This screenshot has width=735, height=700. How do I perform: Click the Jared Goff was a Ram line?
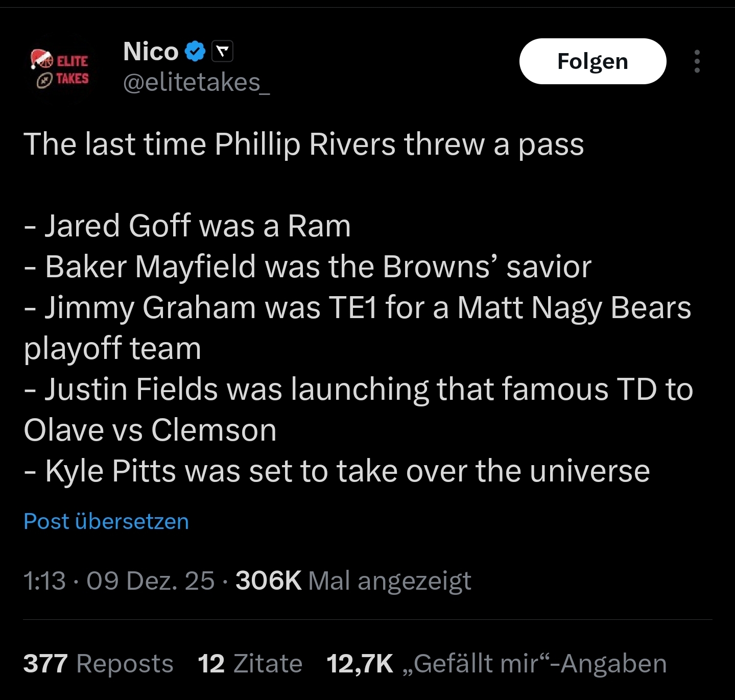[187, 226]
